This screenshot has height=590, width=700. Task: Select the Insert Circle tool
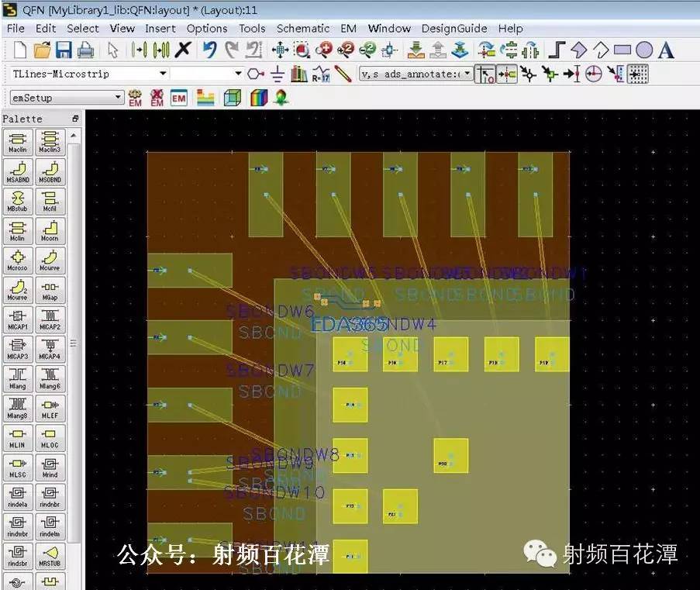pos(643,50)
